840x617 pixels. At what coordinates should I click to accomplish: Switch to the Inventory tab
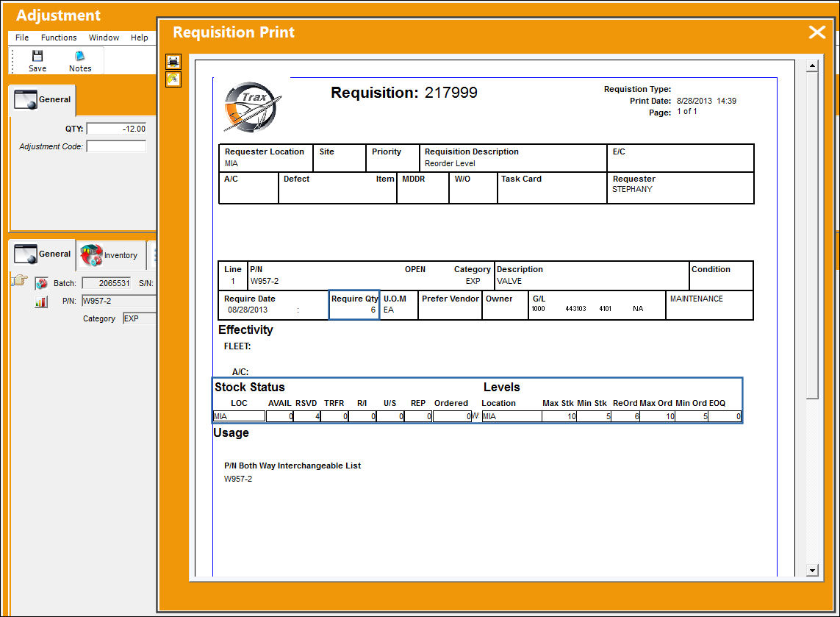111,255
